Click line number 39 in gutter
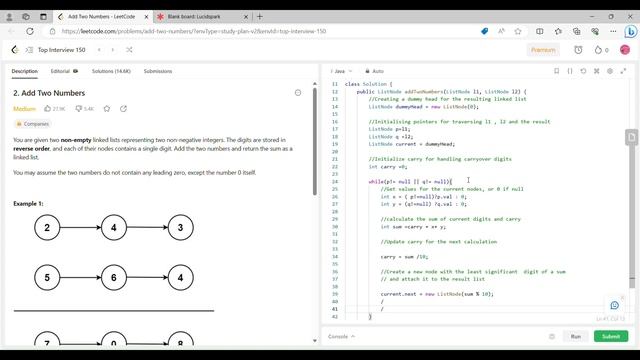This screenshot has height=360, width=640. point(335,294)
